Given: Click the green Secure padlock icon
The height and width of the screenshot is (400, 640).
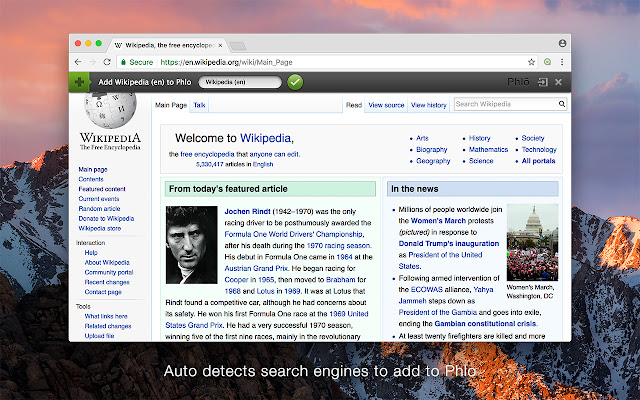Looking at the screenshot, I should coord(123,62).
